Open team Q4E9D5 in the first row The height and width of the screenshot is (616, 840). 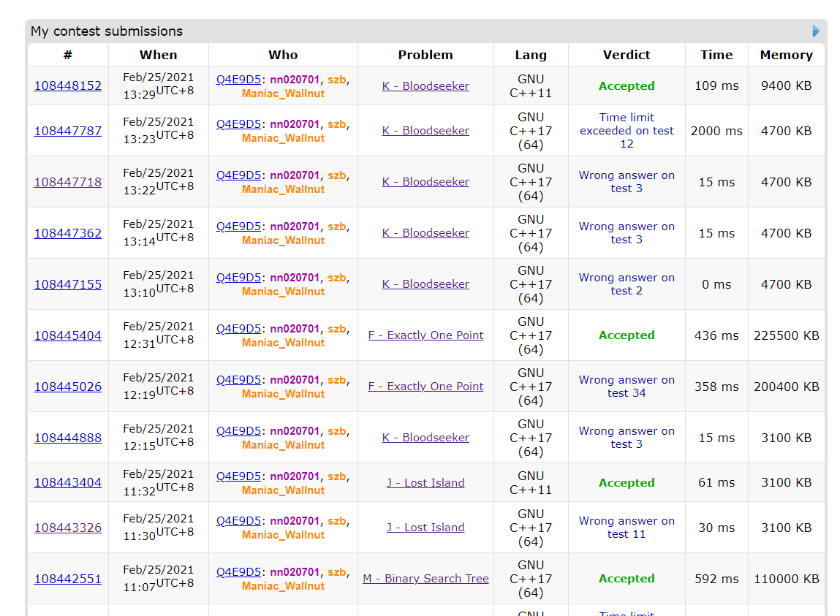(x=238, y=79)
